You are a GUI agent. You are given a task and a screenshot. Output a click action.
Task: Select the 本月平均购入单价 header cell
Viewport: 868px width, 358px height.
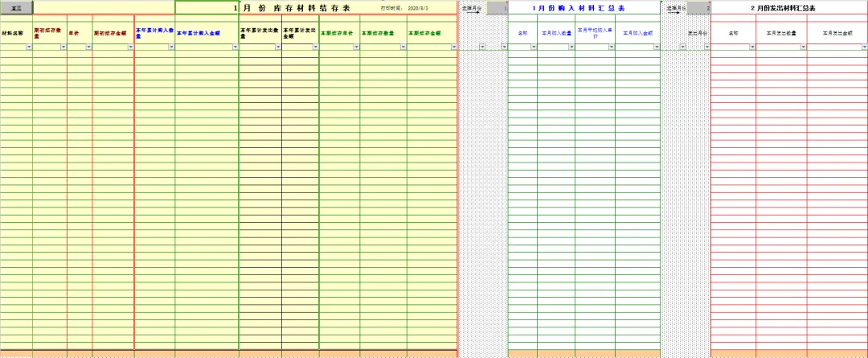595,33
